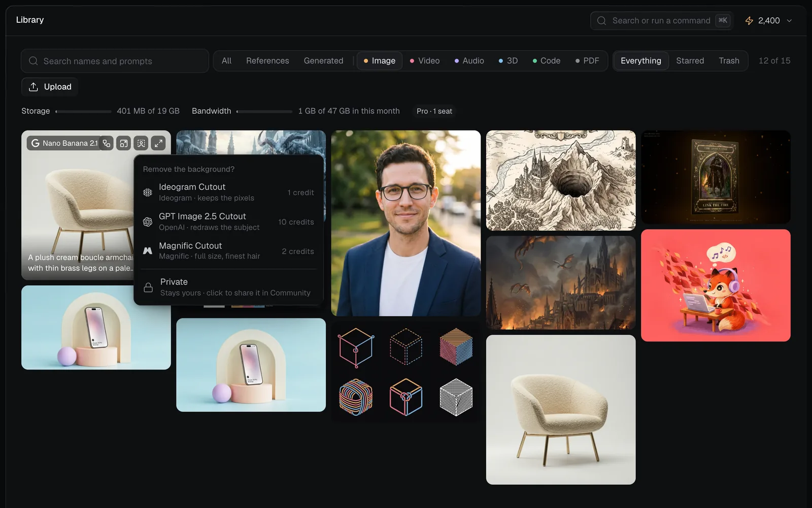Viewport: 812px width, 508px height.
Task: Click the Storage usage bar
Action: (83, 111)
